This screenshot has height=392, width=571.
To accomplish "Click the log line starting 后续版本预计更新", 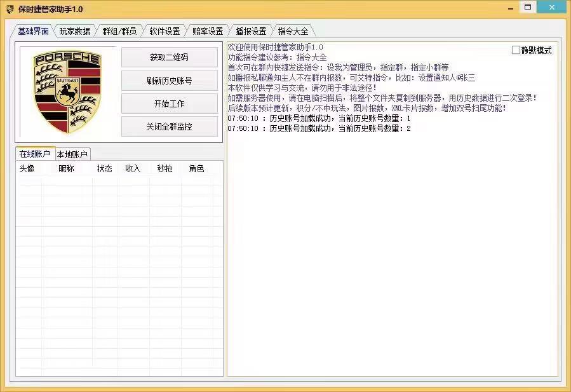I will pyautogui.click(x=366, y=108).
